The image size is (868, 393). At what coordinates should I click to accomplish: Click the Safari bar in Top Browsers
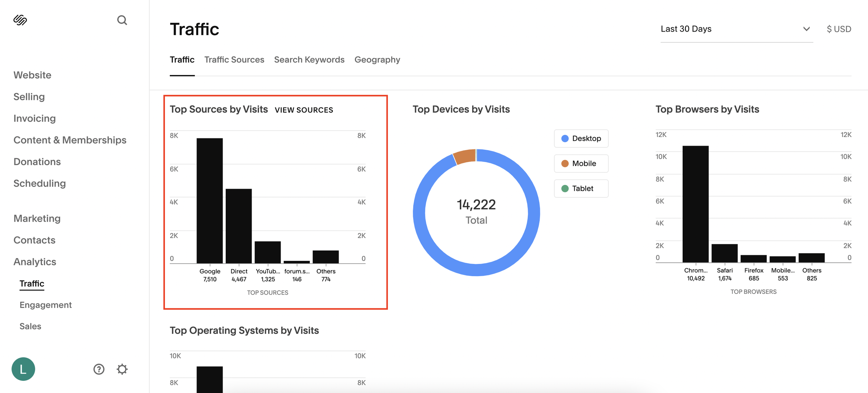(725, 253)
